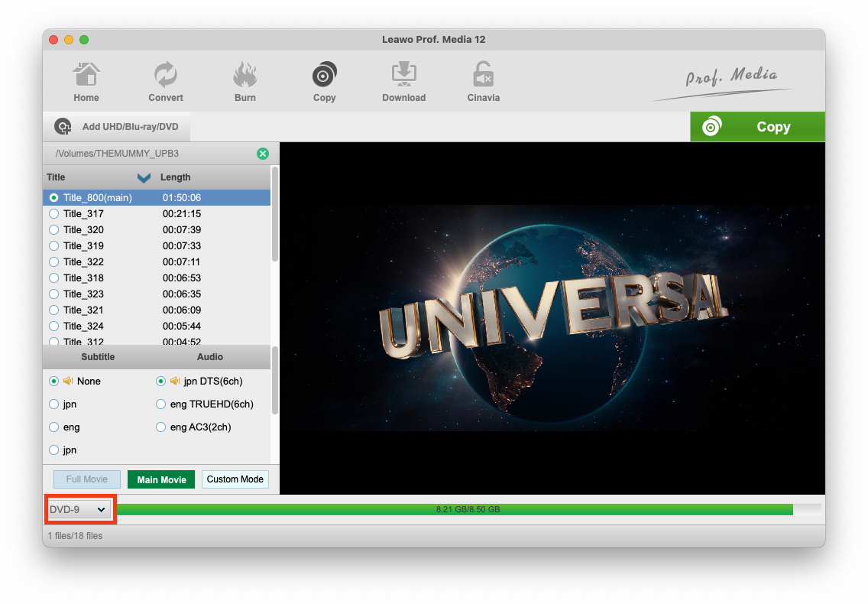Remove loaded source with green X icon

tap(263, 154)
